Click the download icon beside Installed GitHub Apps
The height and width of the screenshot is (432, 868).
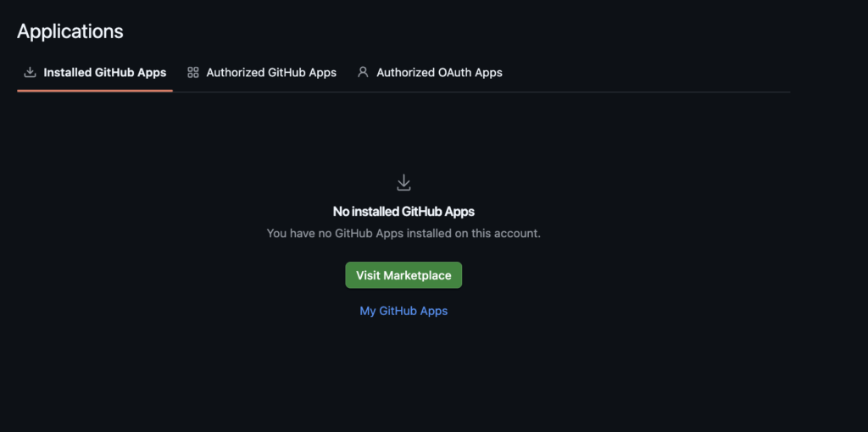tap(30, 73)
